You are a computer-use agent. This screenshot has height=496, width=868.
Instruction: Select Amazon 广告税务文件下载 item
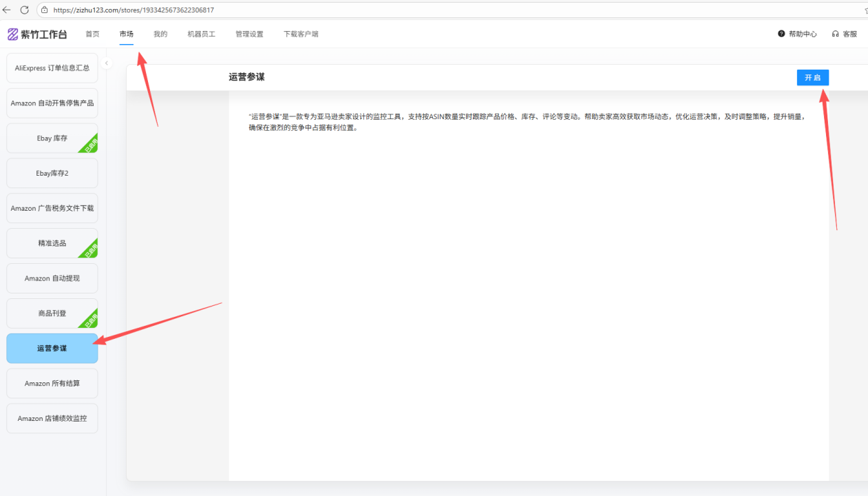pyautogui.click(x=52, y=208)
